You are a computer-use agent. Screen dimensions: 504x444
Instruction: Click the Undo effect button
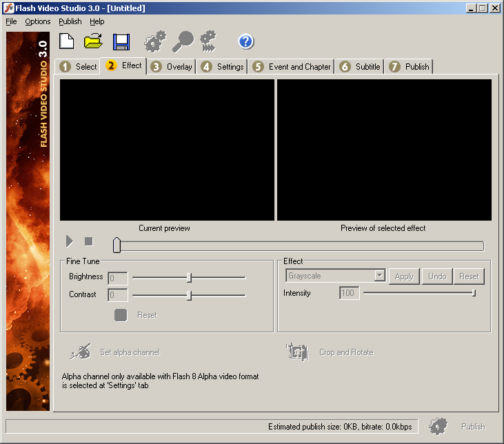tap(437, 276)
